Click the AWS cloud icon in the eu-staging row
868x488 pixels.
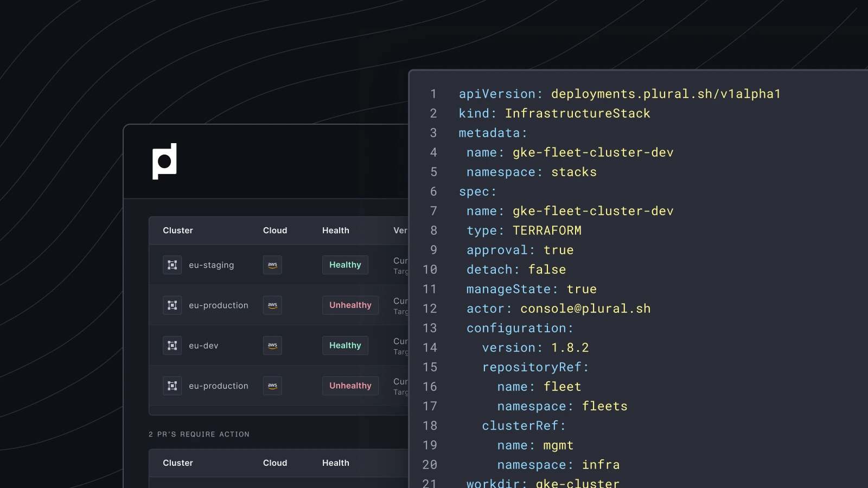272,265
